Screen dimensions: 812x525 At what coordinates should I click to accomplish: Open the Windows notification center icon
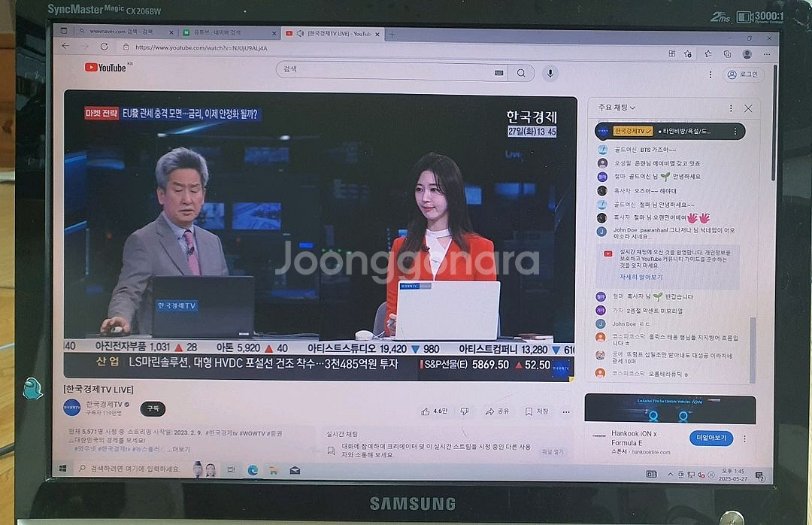pyautogui.click(x=759, y=476)
